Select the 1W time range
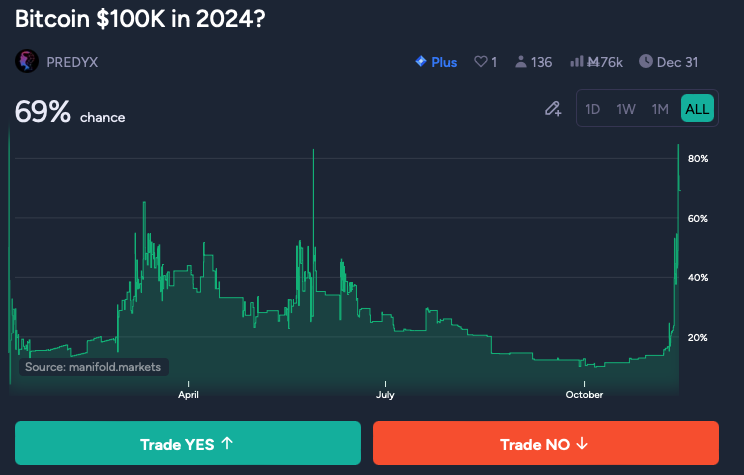 (x=626, y=109)
